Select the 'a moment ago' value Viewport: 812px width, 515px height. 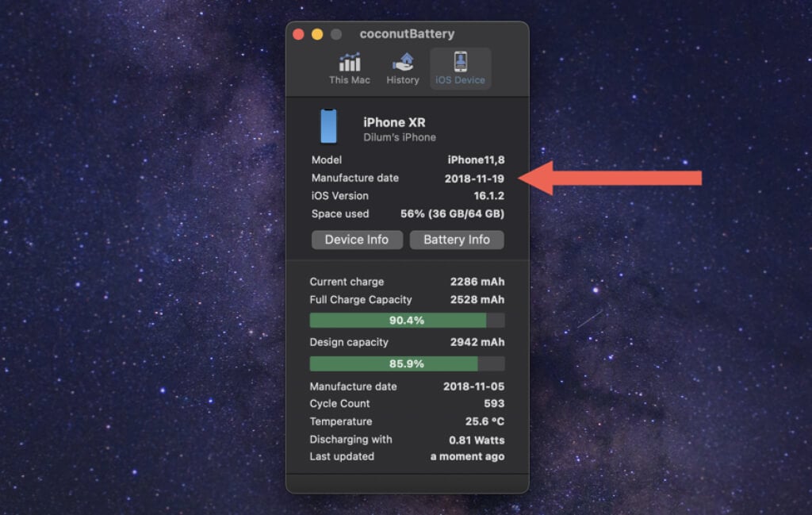coord(467,457)
